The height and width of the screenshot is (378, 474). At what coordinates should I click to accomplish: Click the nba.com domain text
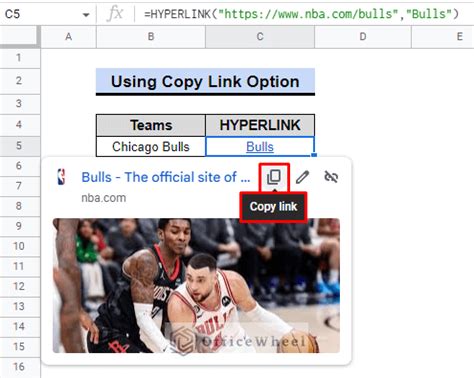[104, 198]
